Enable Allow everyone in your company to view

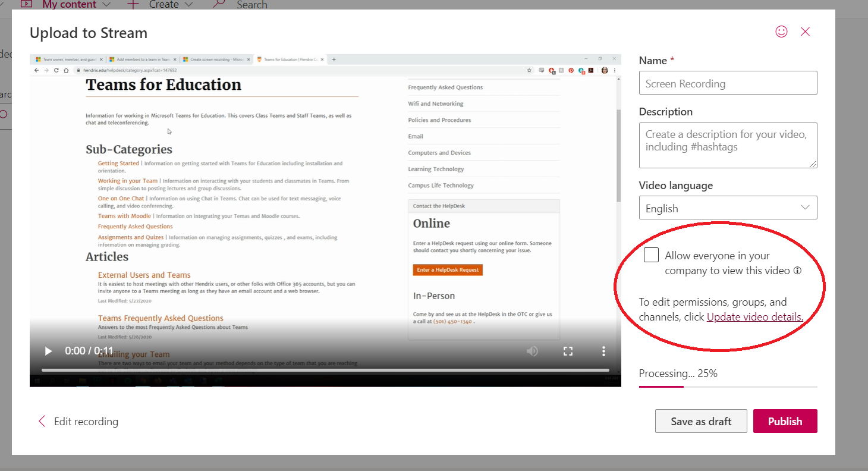click(652, 255)
